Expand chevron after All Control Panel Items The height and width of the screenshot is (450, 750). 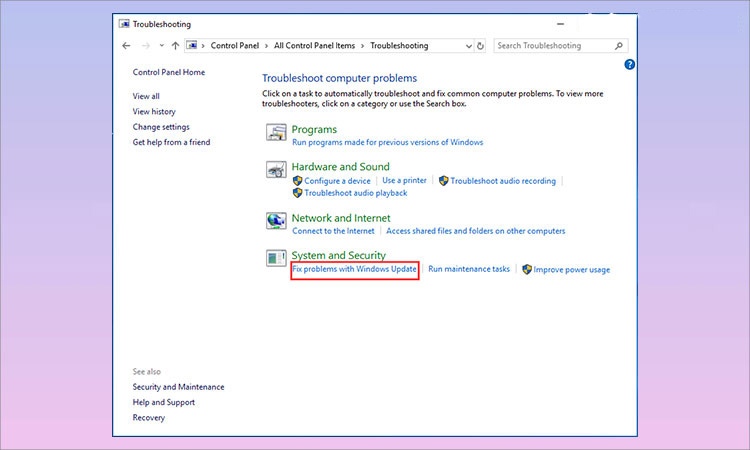coord(363,46)
